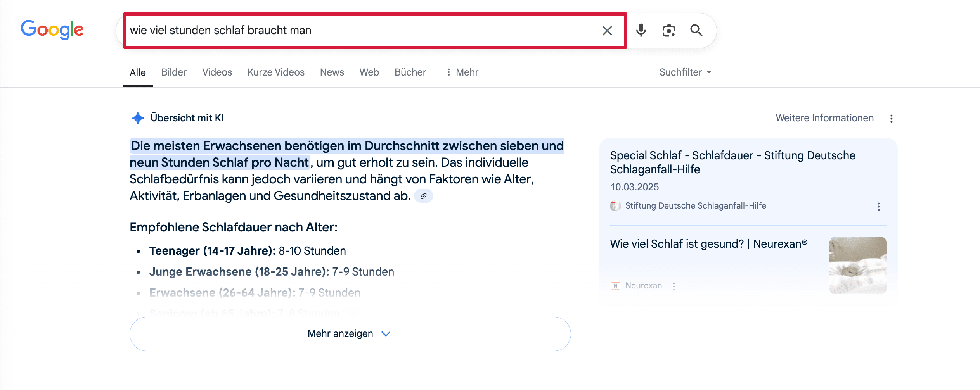Screen dimensions: 980x390
Task: Open the Suchfilter dropdown
Action: tap(685, 72)
